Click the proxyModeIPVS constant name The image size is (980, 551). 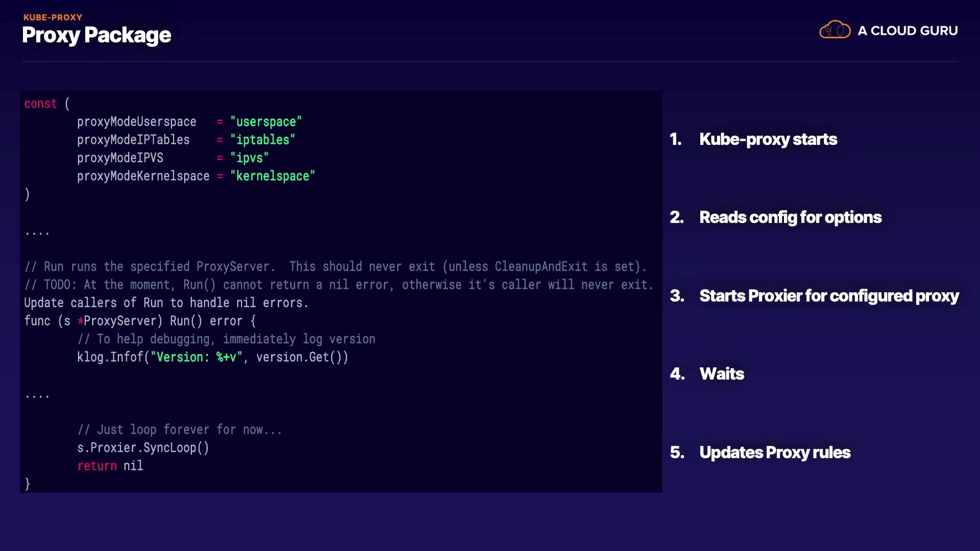point(120,158)
